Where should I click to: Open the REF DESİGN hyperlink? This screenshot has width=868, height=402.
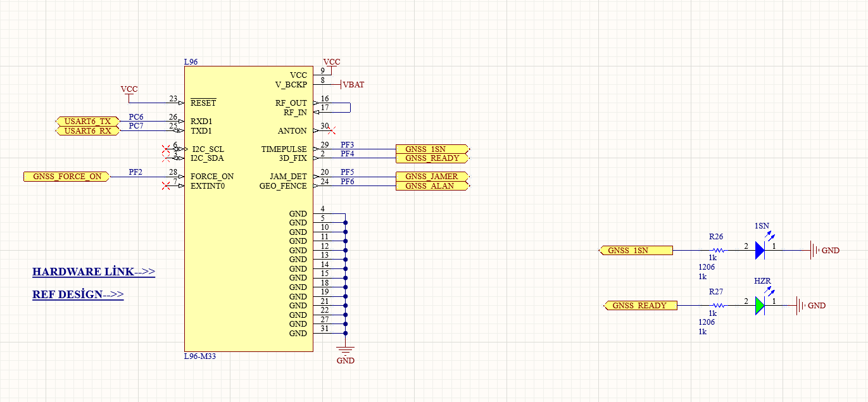point(78,295)
